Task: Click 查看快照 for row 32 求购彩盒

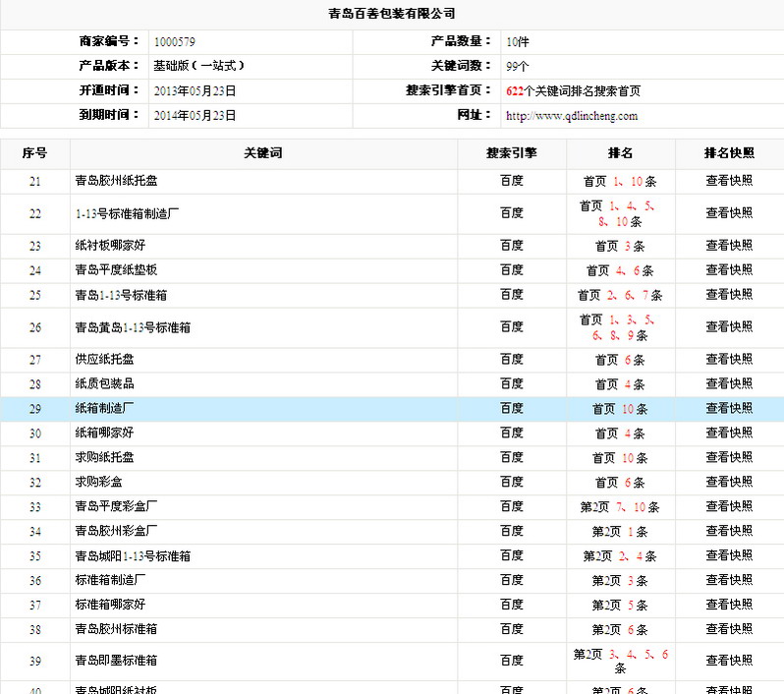Action: 729,482
